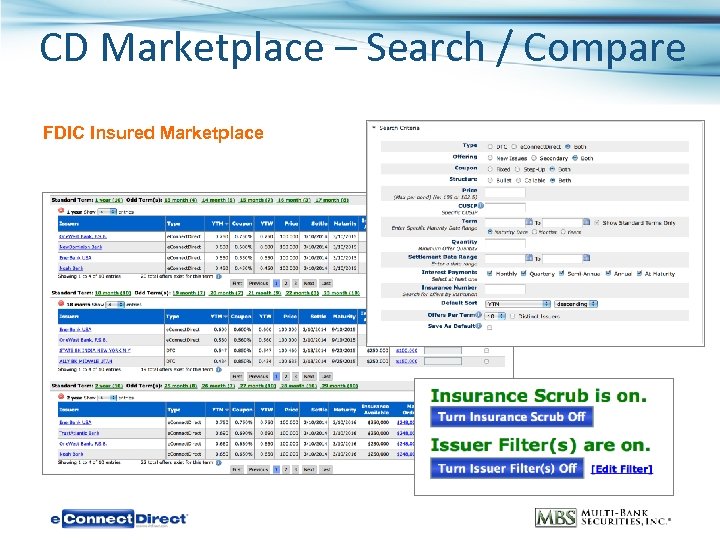Sort 18 month table by YTM header
Viewport: 720px width, 540px height.
click(x=219, y=316)
